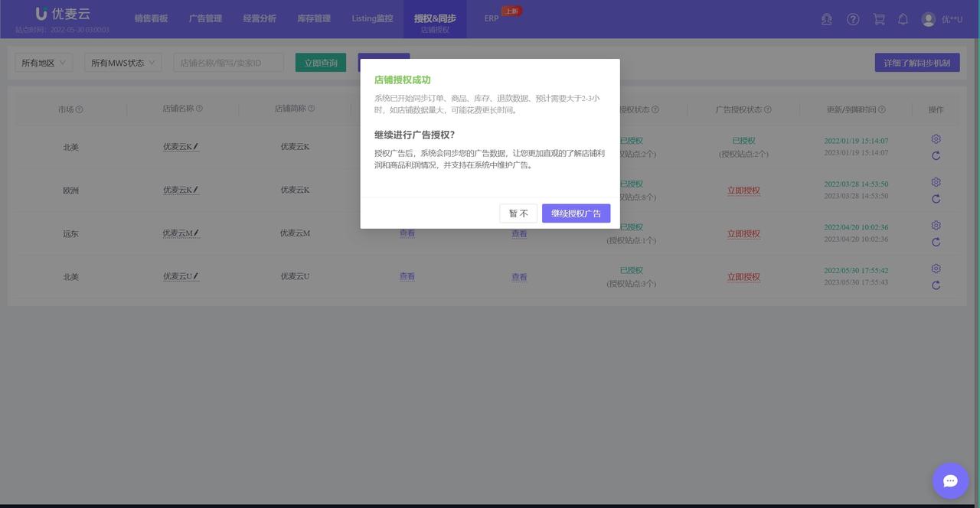The width and height of the screenshot is (980, 508).
Task: Open the shopping cart icon in the top bar
Action: (x=878, y=19)
